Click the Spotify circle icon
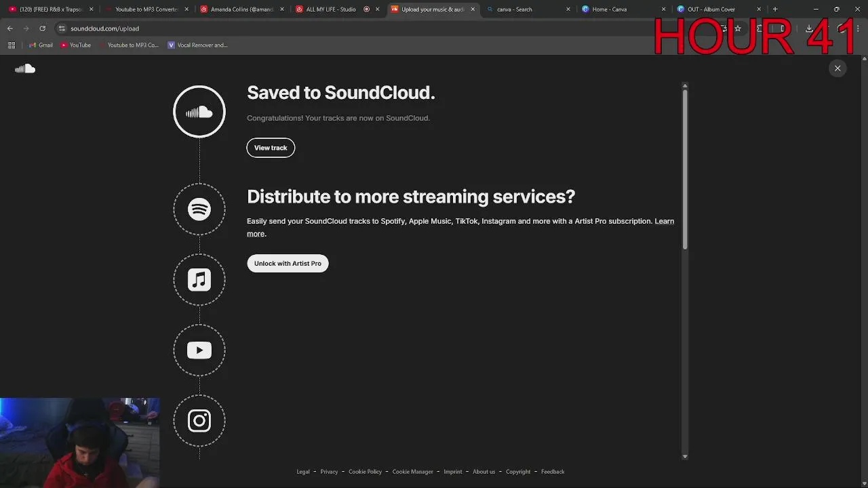The width and height of the screenshot is (868, 488). 199,209
